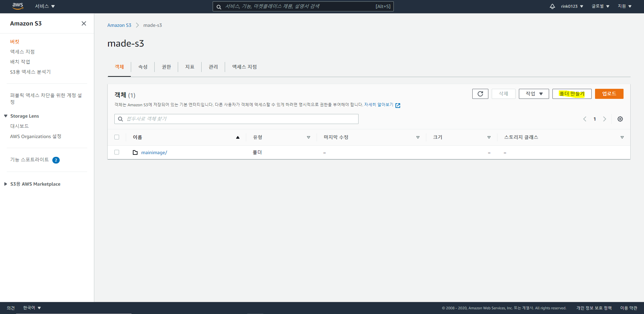The image size is (644, 314).
Task: Click page number 1 indicator
Action: coord(595,119)
